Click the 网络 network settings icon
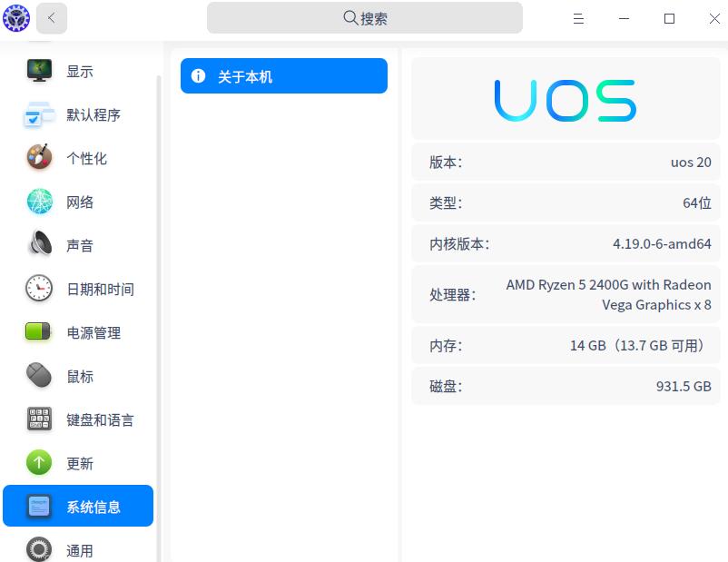The height and width of the screenshot is (562, 728). [39, 202]
